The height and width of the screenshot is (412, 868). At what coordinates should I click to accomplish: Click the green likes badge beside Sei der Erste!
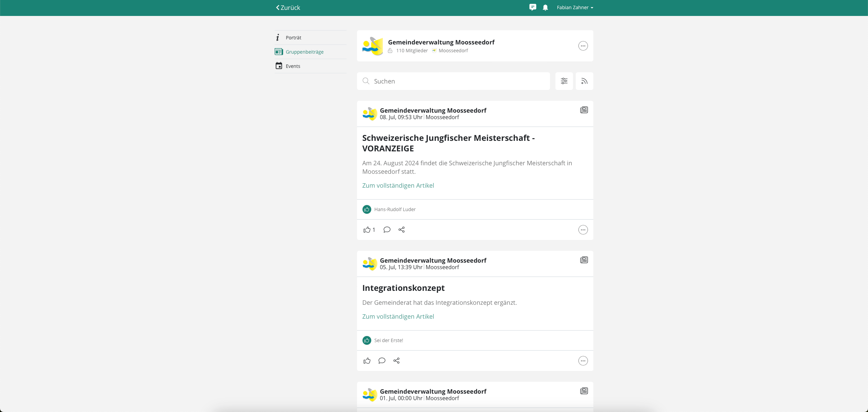tap(367, 340)
